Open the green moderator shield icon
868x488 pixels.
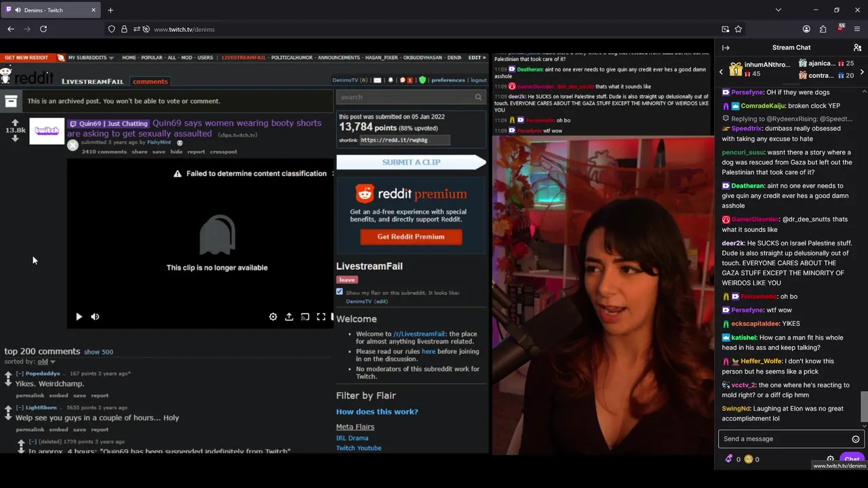click(422, 80)
